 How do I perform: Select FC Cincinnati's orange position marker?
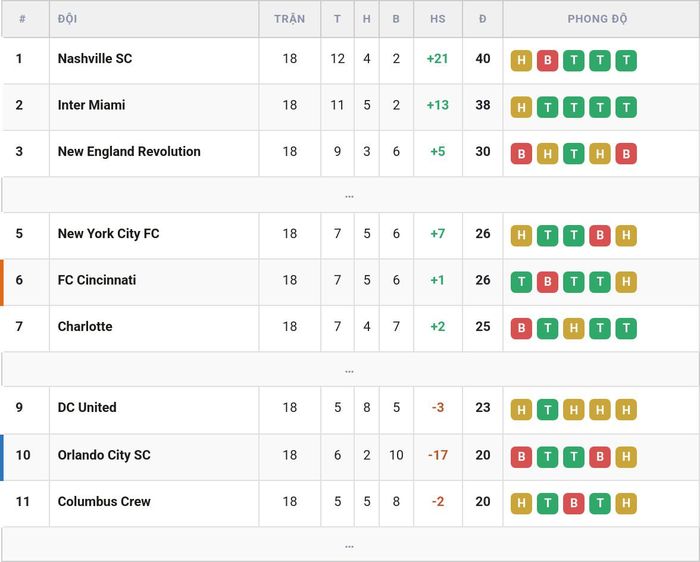(2, 283)
